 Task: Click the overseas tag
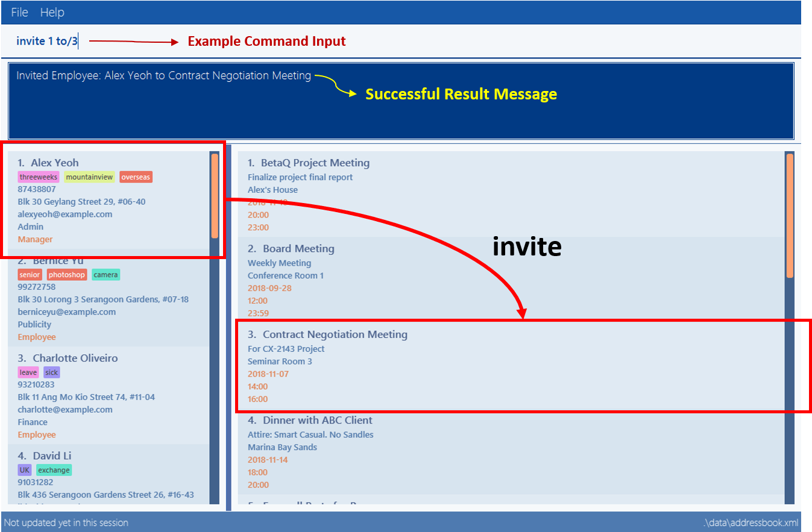coord(136,177)
